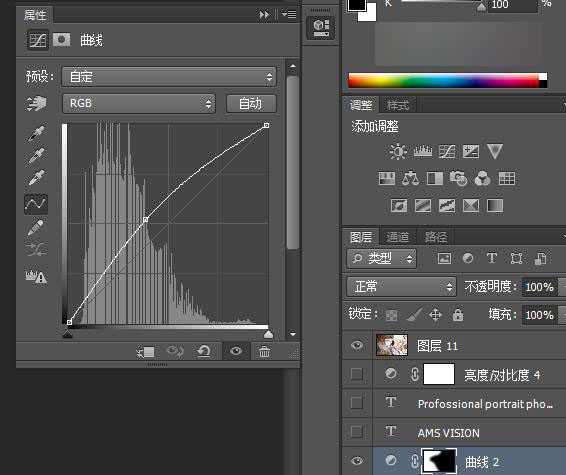
Task: Add a Color Balance adjustment
Action: click(x=411, y=178)
